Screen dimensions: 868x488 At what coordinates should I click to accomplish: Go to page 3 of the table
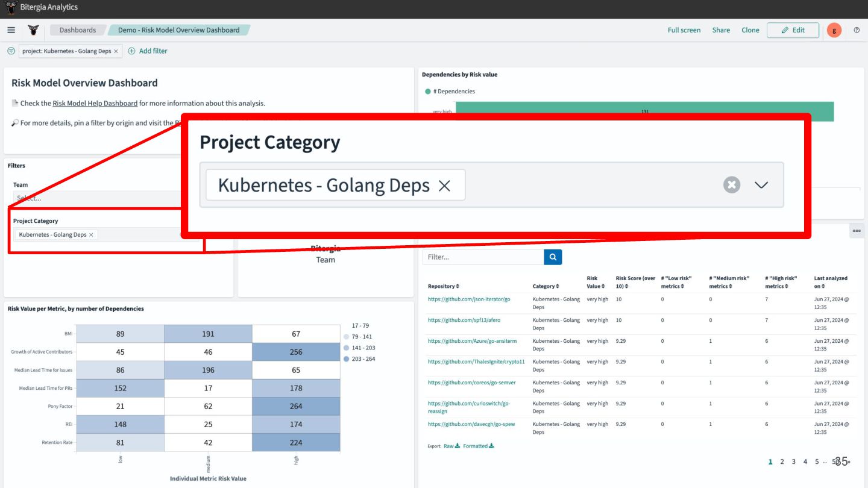point(793,461)
